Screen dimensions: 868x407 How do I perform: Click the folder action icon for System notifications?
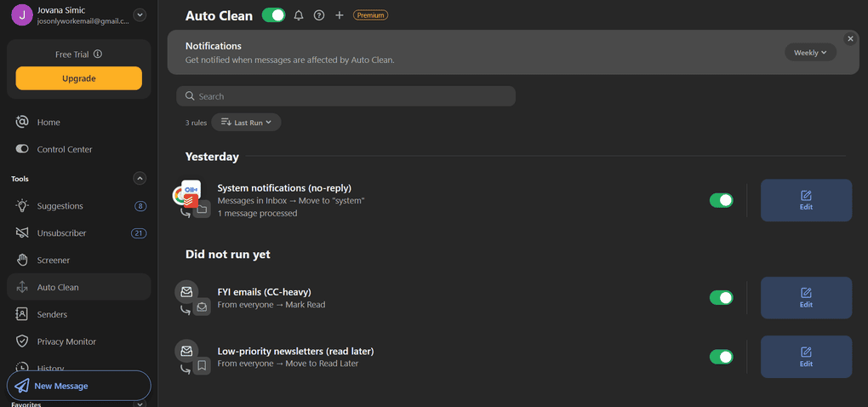[x=202, y=209]
